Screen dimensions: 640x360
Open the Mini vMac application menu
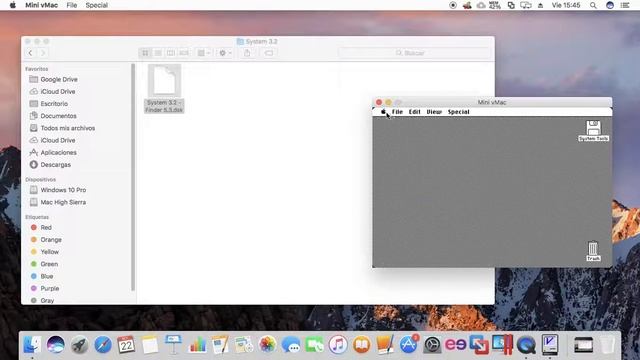(42, 5)
